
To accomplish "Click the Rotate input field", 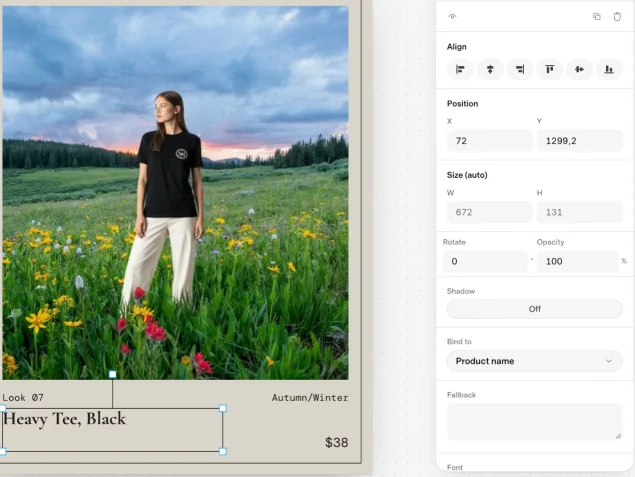I will (485, 261).
